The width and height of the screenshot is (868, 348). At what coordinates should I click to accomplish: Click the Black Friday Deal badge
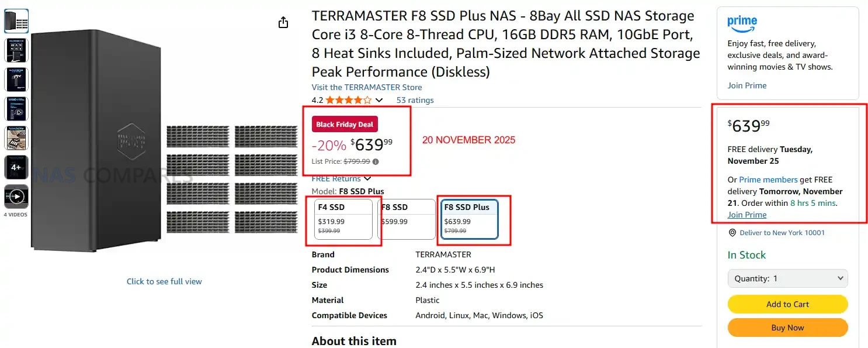(345, 125)
